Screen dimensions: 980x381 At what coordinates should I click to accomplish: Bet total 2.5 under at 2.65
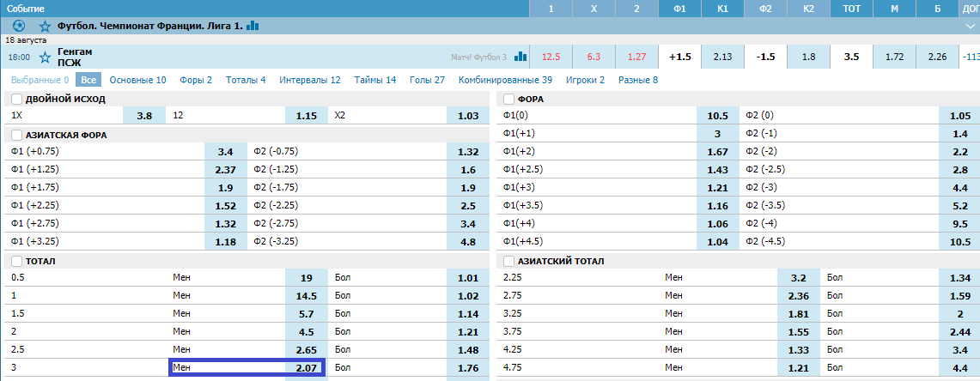[x=307, y=350]
